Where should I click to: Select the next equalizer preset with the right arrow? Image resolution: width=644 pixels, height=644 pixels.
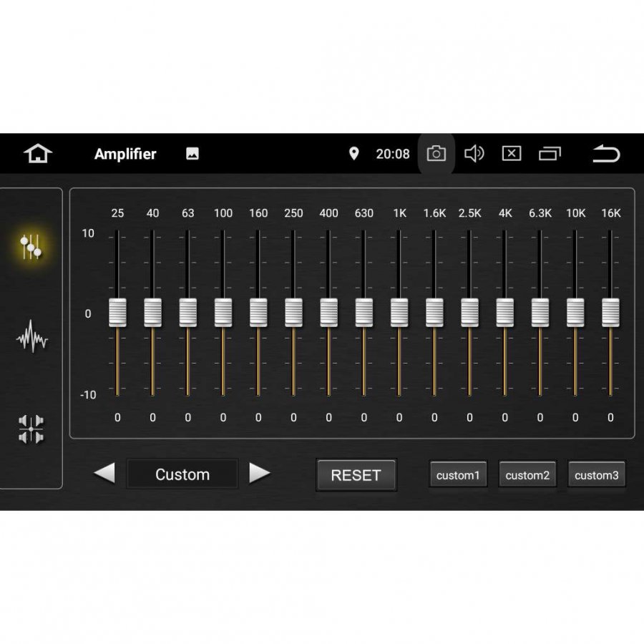260,473
